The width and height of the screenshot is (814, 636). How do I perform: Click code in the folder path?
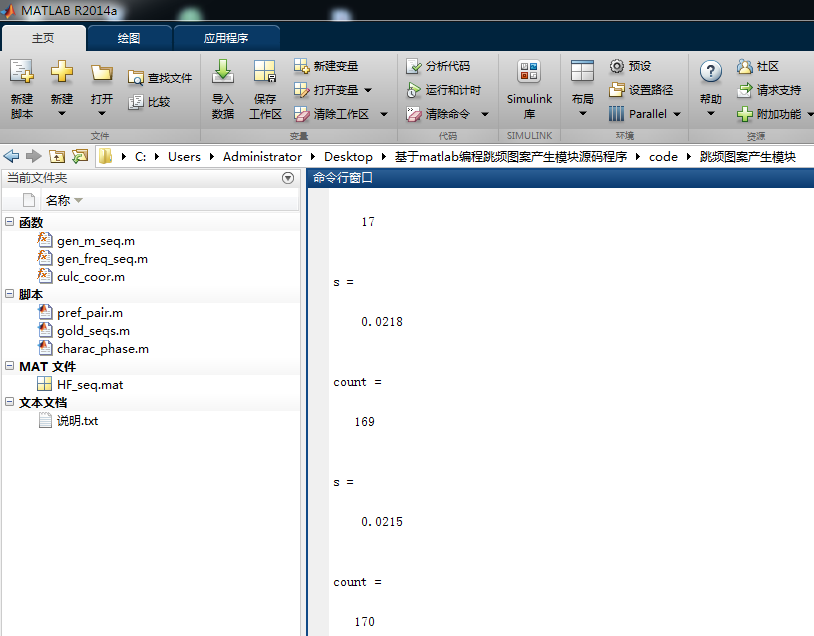[x=663, y=156]
